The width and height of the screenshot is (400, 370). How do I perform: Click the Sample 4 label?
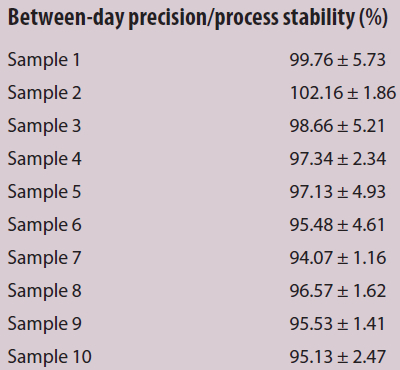[x=44, y=159]
